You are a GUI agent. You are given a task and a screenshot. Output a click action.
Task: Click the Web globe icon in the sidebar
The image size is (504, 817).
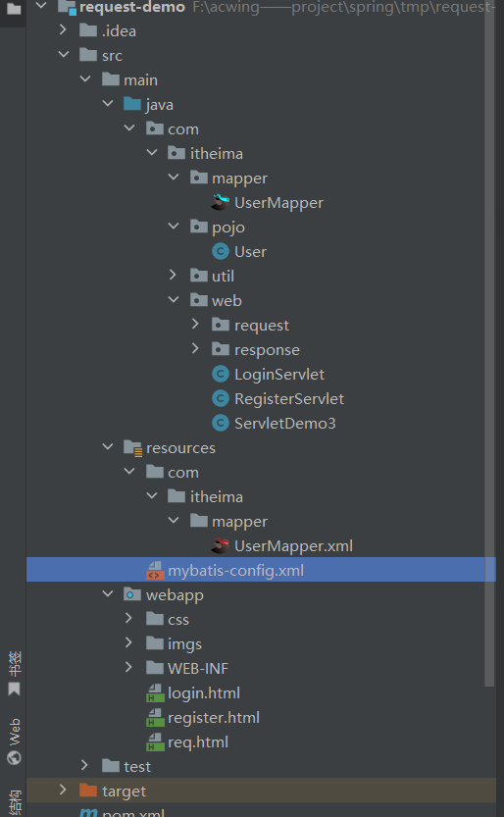pyautogui.click(x=14, y=756)
